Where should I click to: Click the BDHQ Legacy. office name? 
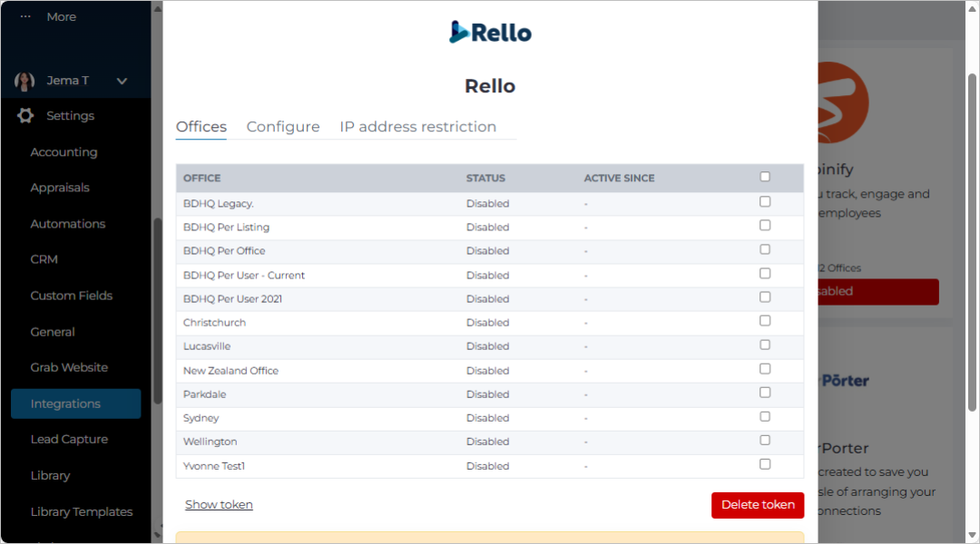(218, 204)
